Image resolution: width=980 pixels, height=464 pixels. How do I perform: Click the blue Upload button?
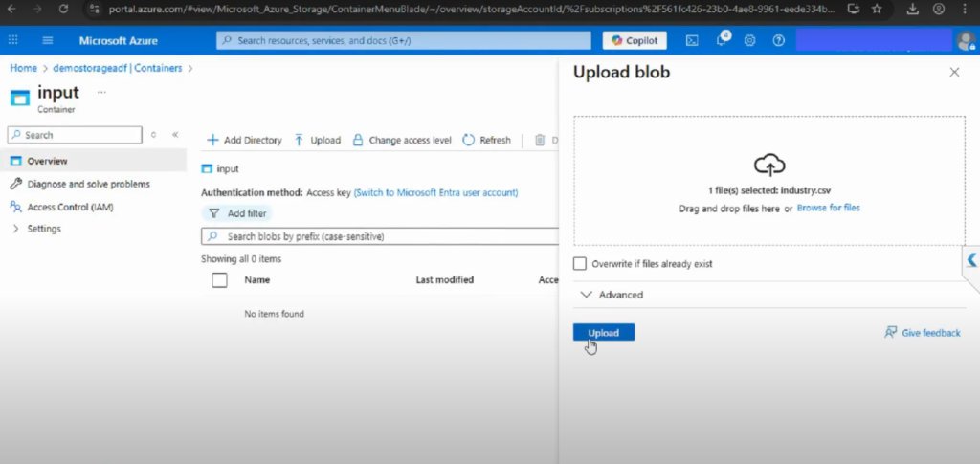pos(604,332)
